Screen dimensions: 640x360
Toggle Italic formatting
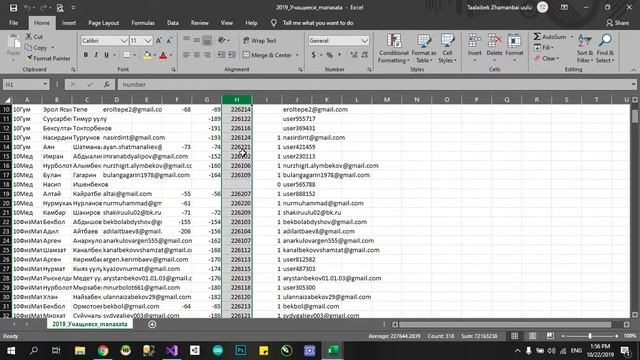[x=96, y=55]
